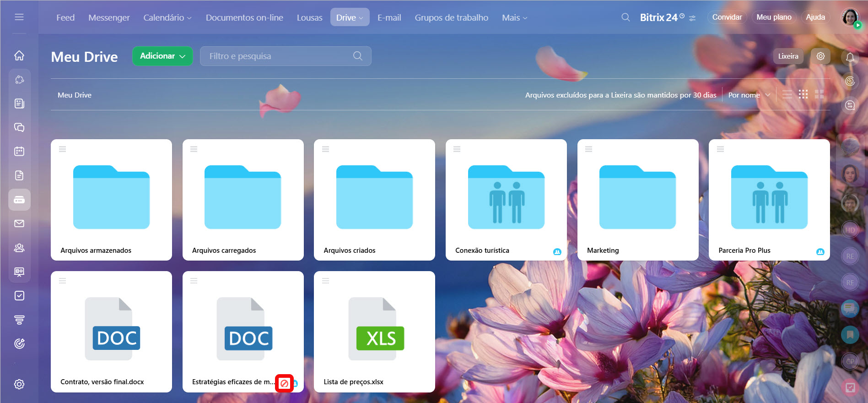Viewport: 868px width, 403px height.
Task: Open the Lixeira trash button
Action: pos(788,56)
